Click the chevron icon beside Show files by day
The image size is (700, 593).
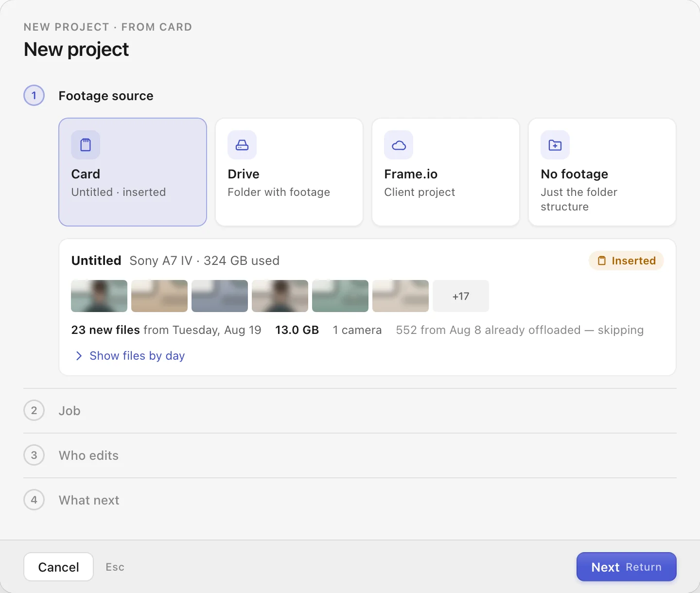pyautogui.click(x=79, y=356)
